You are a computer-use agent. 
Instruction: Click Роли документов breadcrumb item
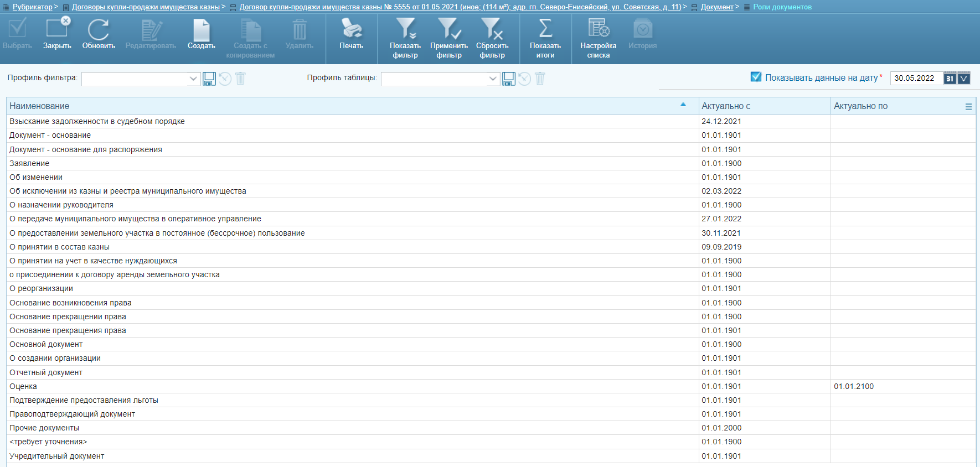click(x=782, y=7)
